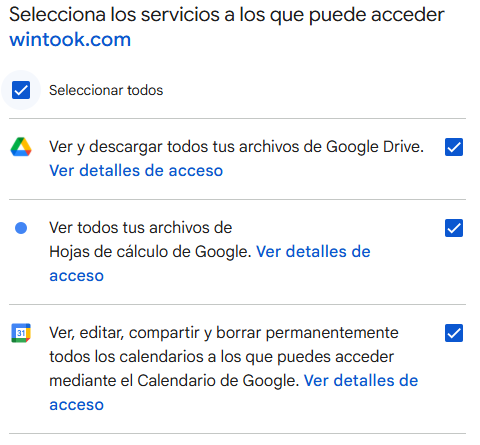Uncheck the Calendario de Google permission checkbox
Screen dimensions: 480x445
pyautogui.click(x=454, y=333)
